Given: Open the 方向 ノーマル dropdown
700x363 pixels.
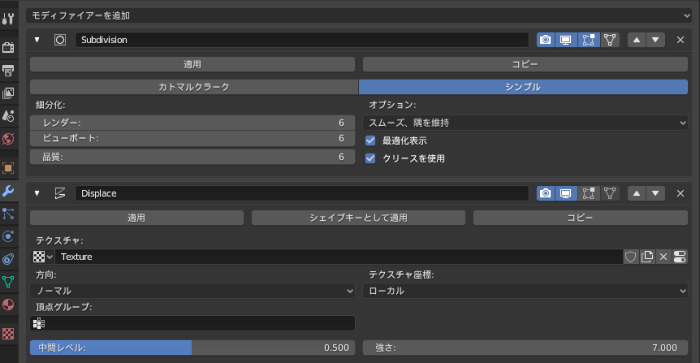Looking at the screenshot, I should click(192, 291).
